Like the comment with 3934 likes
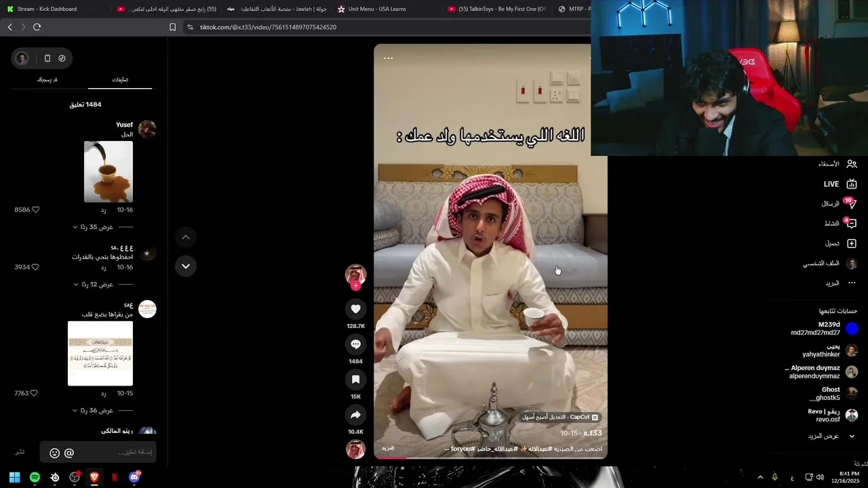Screen dimensions: 868x488 [36, 267]
